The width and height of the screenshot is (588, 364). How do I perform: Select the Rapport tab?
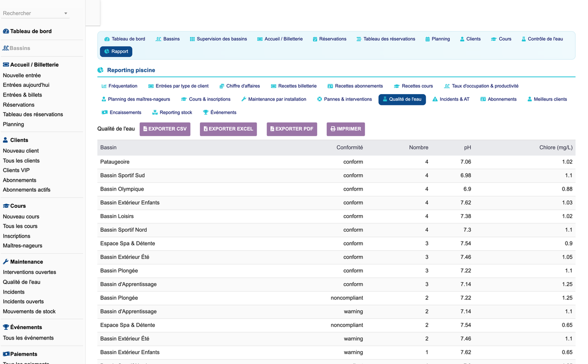(x=116, y=51)
